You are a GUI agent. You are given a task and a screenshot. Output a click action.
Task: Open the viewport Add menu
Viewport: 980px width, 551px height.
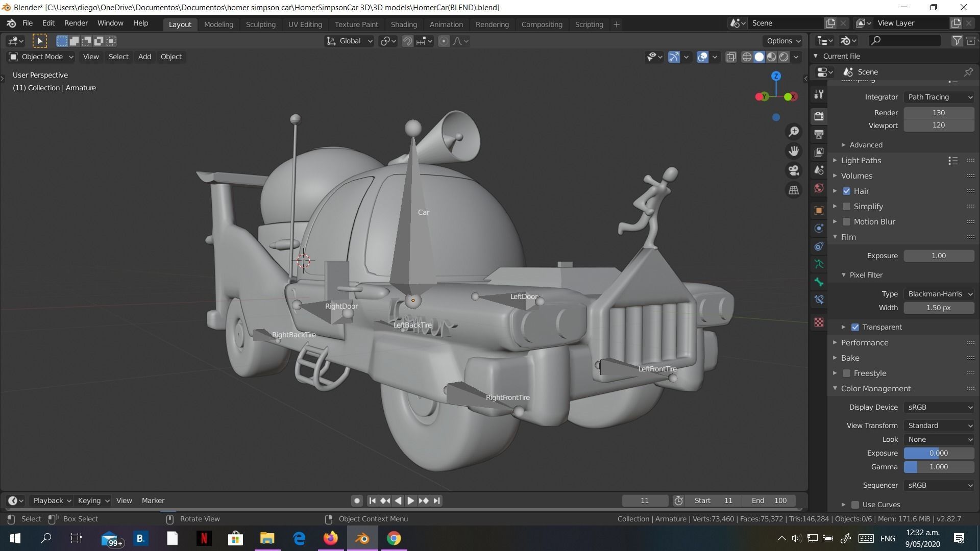pyautogui.click(x=144, y=57)
